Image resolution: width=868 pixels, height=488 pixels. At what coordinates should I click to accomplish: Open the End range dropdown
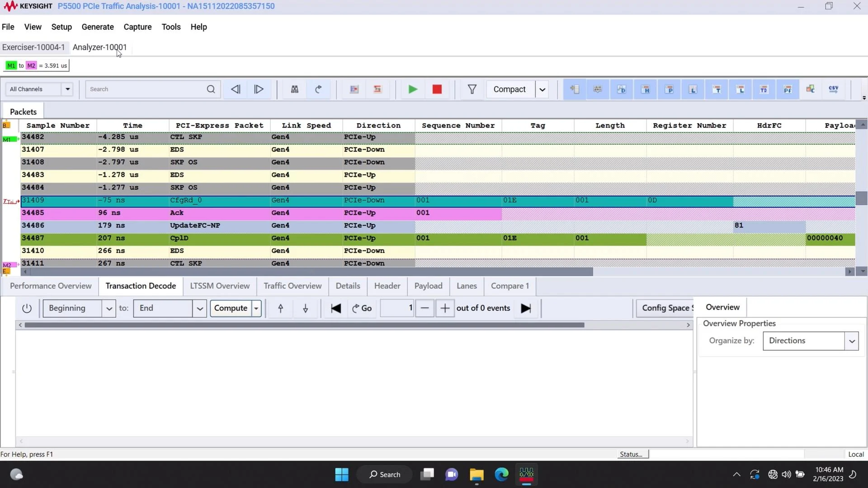click(199, 309)
